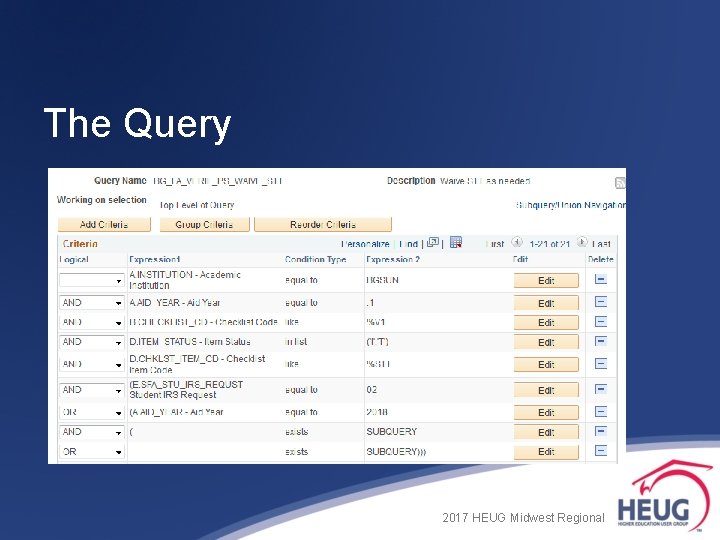Edit the Student IRS Request row
The height and width of the screenshot is (540, 720).
[x=546, y=390]
